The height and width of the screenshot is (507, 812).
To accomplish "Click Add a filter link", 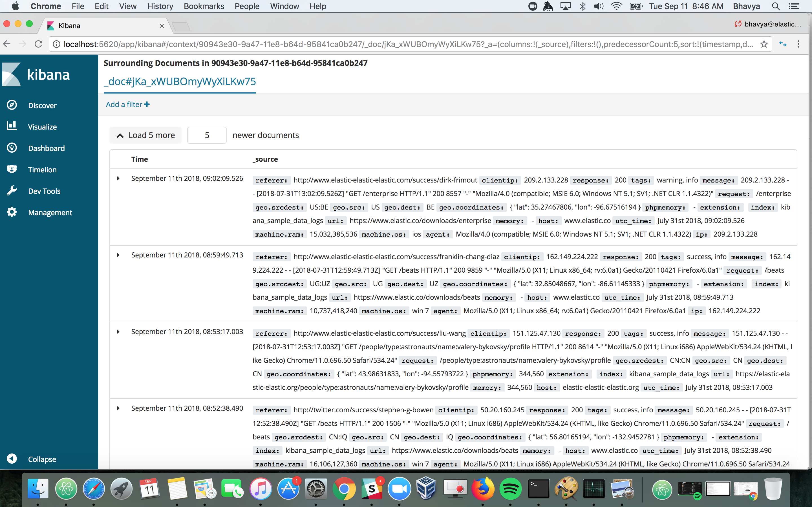I will [x=127, y=104].
